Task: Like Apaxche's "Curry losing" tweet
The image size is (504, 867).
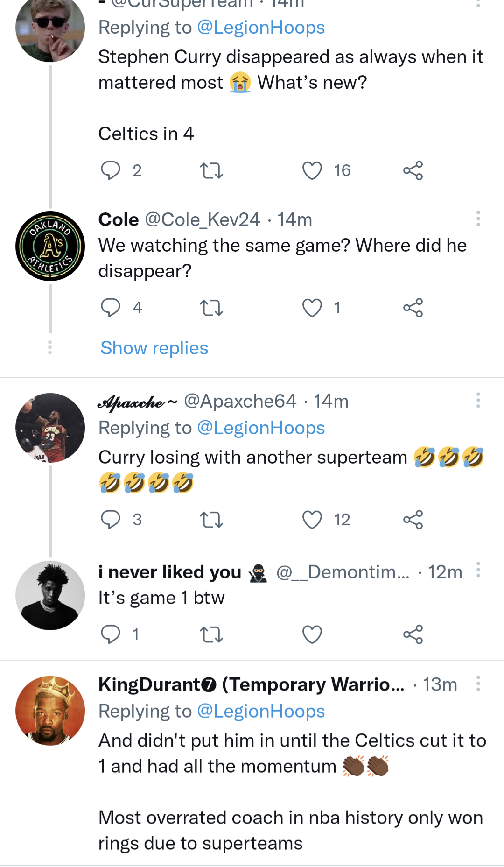Action: pyautogui.click(x=312, y=520)
